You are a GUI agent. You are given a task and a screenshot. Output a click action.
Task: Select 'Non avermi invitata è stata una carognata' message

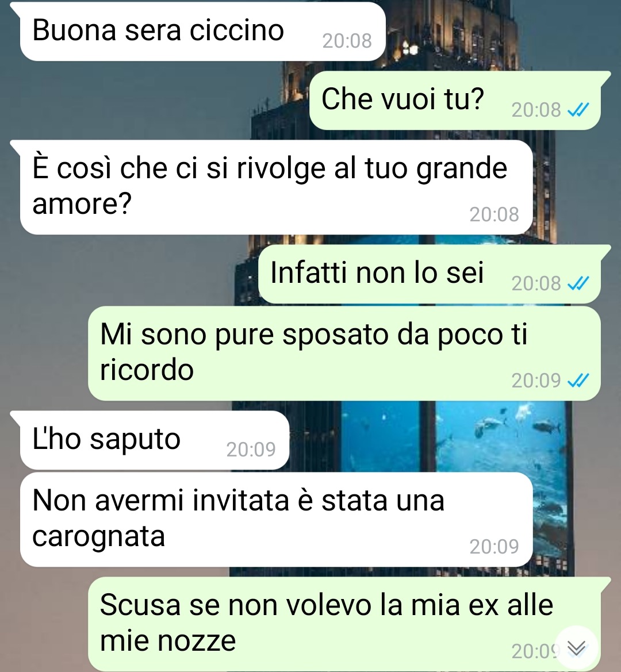pyautogui.click(x=277, y=520)
